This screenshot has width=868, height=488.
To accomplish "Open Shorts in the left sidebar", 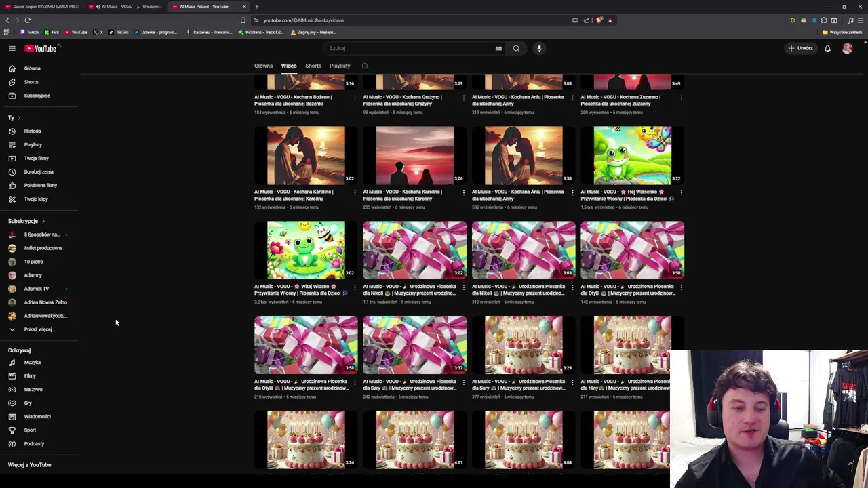I will 41,82.
